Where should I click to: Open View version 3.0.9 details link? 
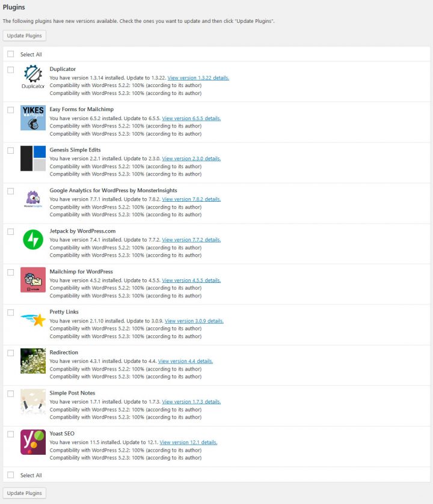point(194,321)
